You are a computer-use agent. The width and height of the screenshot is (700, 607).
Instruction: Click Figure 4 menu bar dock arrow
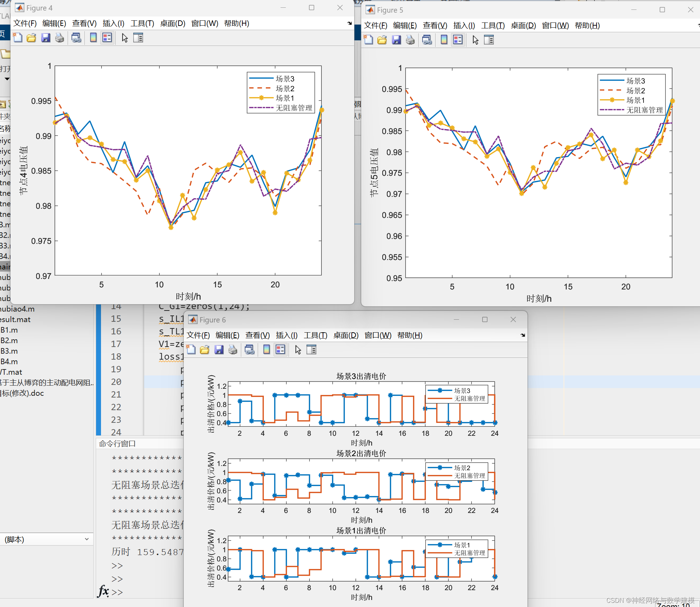pos(349,24)
